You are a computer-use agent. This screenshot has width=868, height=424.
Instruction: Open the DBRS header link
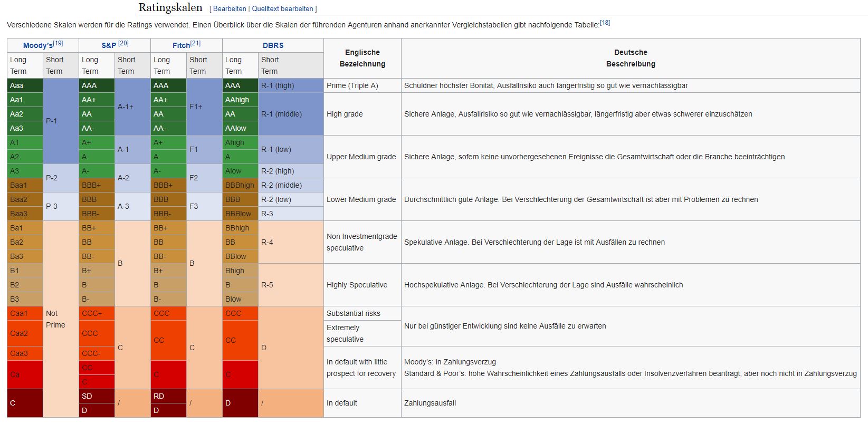tap(273, 46)
